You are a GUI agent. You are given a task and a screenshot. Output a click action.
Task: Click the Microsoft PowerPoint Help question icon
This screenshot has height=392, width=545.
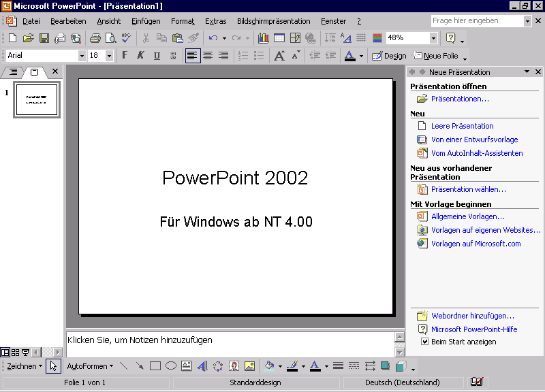click(450, 38)
